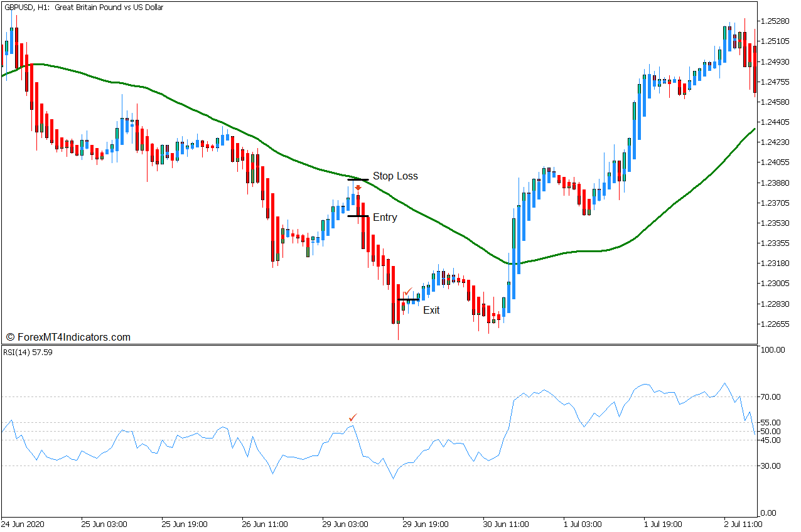Click the 1.22655 price on the axis
The height and width of the screenshot is (532, 801).
(774, 324)
